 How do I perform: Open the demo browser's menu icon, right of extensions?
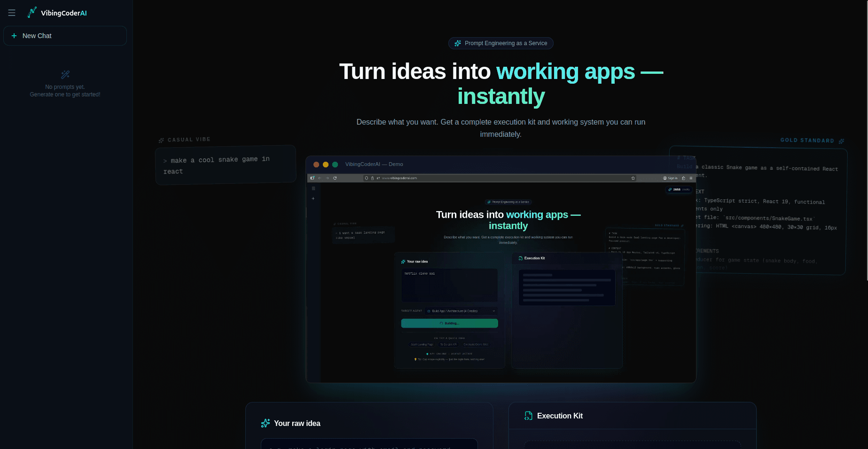[691, 178]
